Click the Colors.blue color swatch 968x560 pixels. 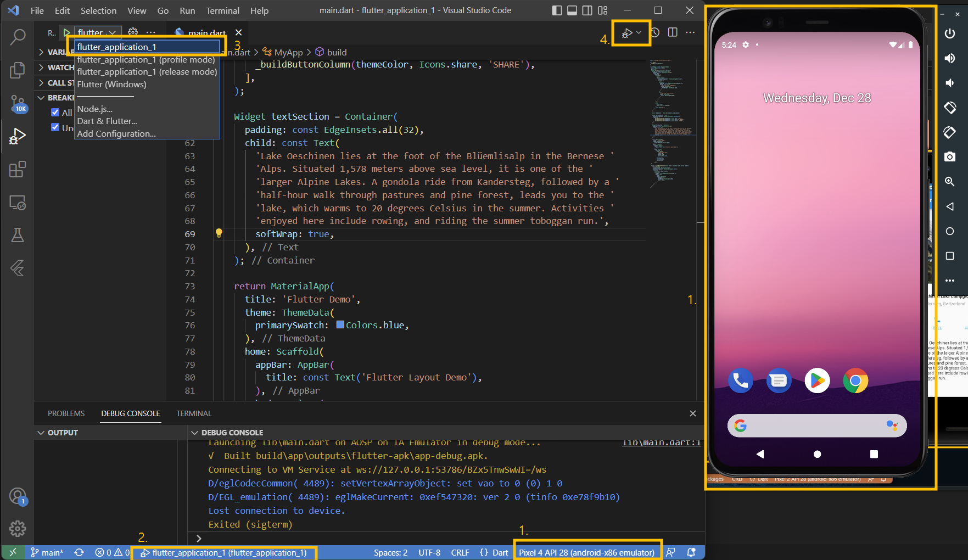point(340,324)
